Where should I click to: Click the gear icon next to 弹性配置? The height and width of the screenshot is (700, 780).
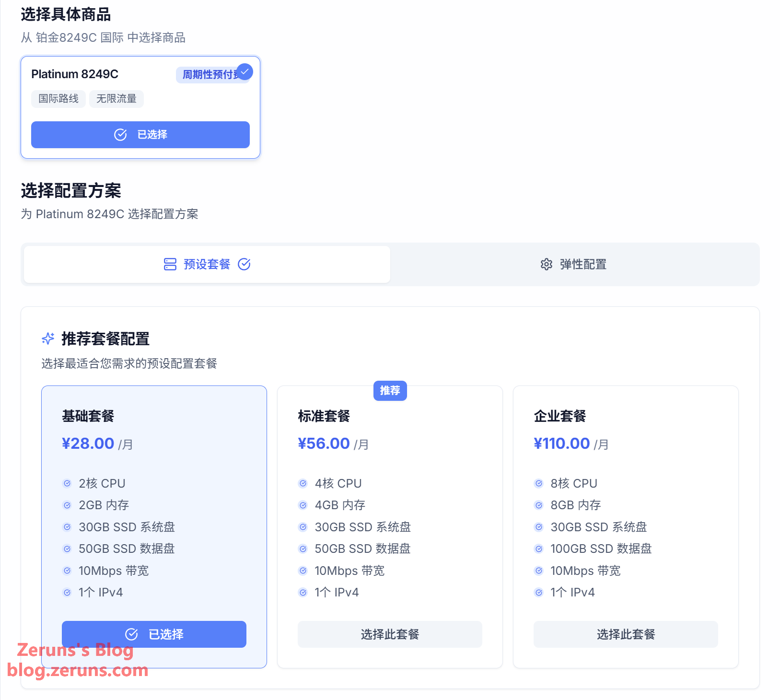[546, 264]
